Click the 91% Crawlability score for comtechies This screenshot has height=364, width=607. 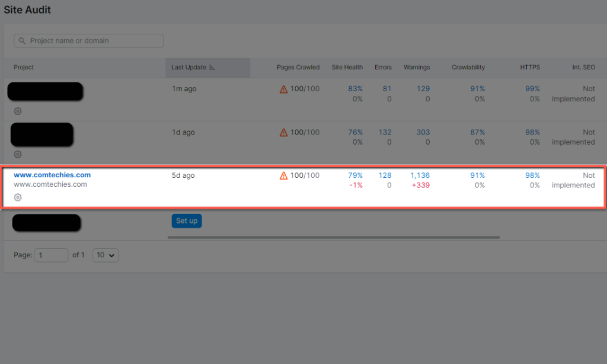[x=477, y=175]
